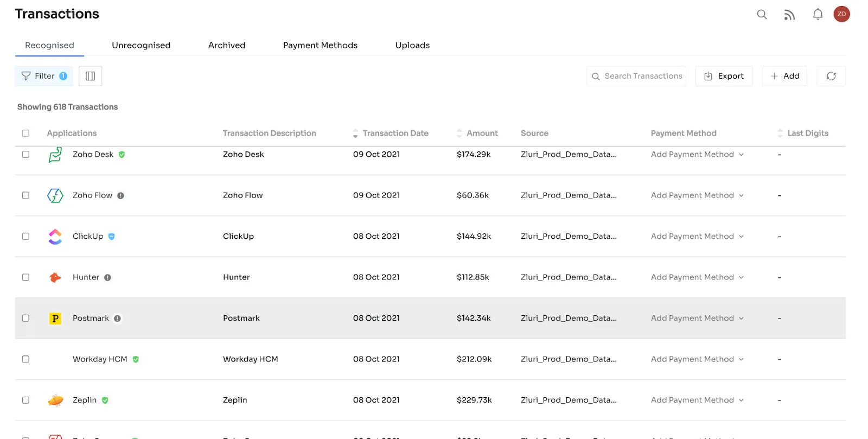The image size is (868, 439).
Task: Click Zeplin verified badge
Action: coord(105,400)
